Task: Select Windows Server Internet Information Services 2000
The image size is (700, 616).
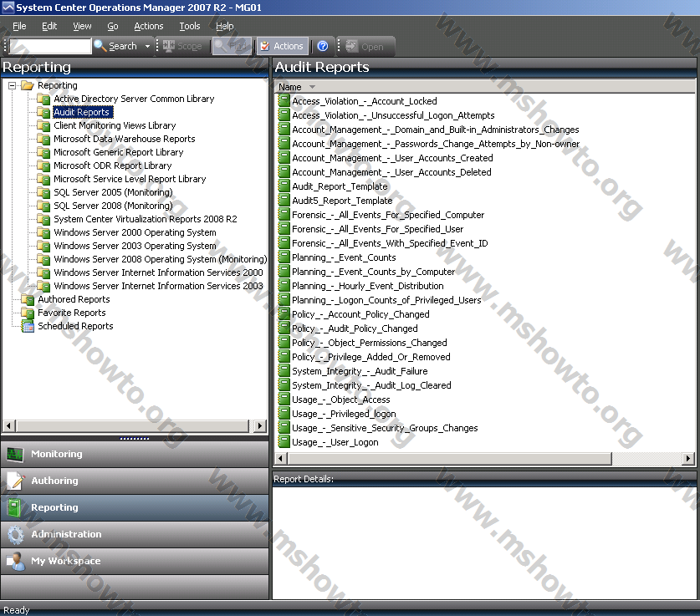Action: [158, 272]
